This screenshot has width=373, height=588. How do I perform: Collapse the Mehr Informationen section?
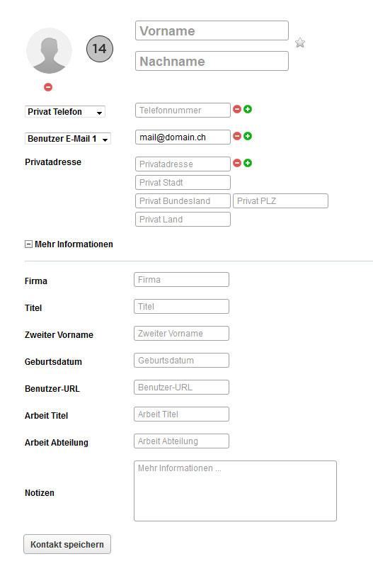28,244
